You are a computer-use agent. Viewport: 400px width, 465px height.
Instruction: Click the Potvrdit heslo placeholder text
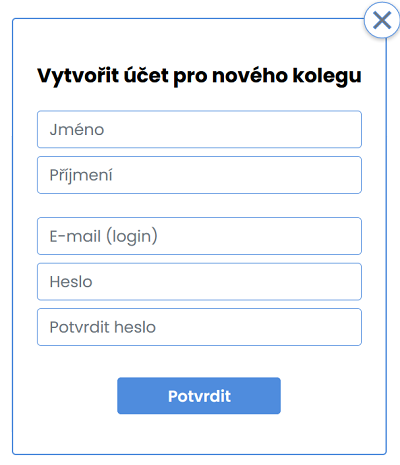pos(103,327)
